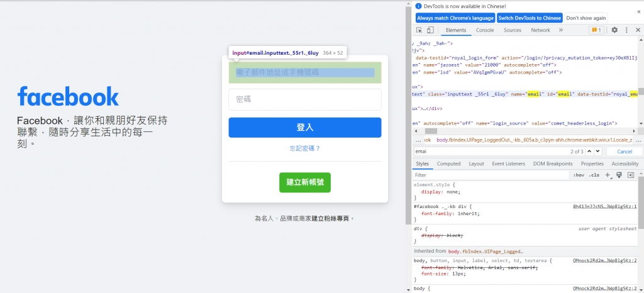Switch to the Elements tab
Viewport: 644px width, 293px height.
tap(456, 30)
